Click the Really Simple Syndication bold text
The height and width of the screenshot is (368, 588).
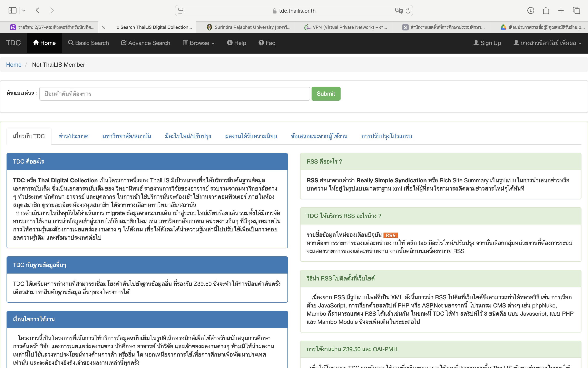[391, 180]
